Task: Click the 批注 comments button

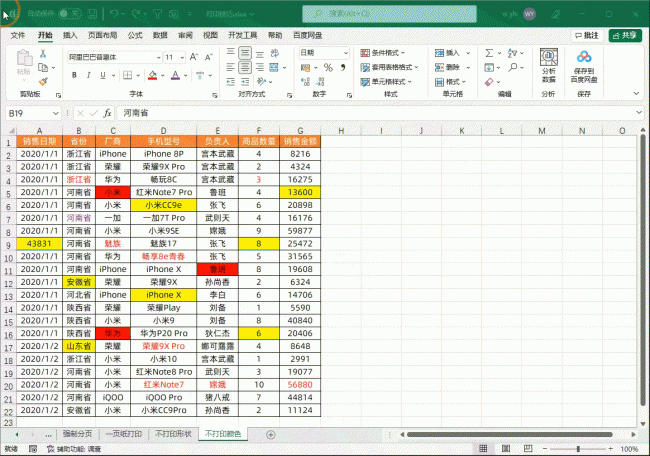Action: (587, 36)
